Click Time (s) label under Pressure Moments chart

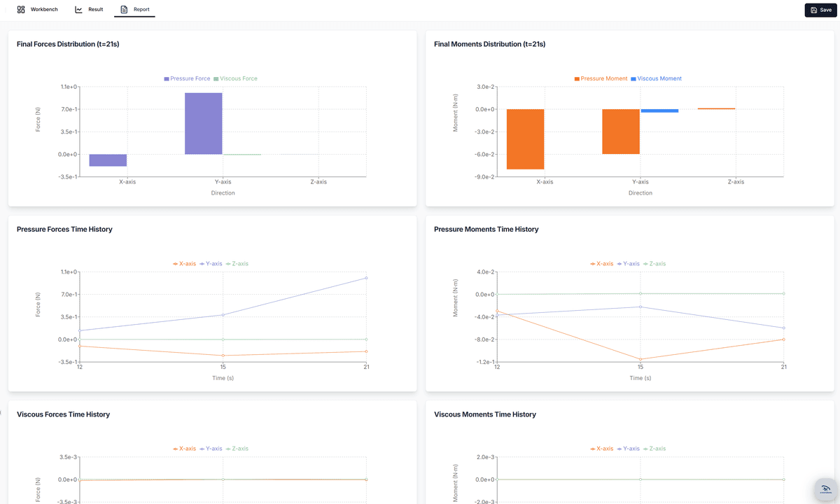640,378
